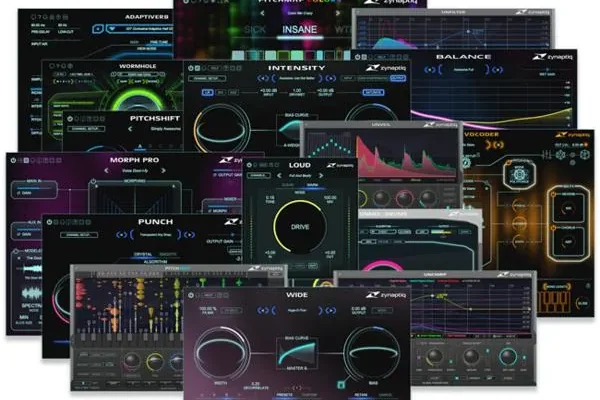The image size is (600, 400).
Task: Click the VOCODER hexagon mode icon
Action: tap(519, 175)
